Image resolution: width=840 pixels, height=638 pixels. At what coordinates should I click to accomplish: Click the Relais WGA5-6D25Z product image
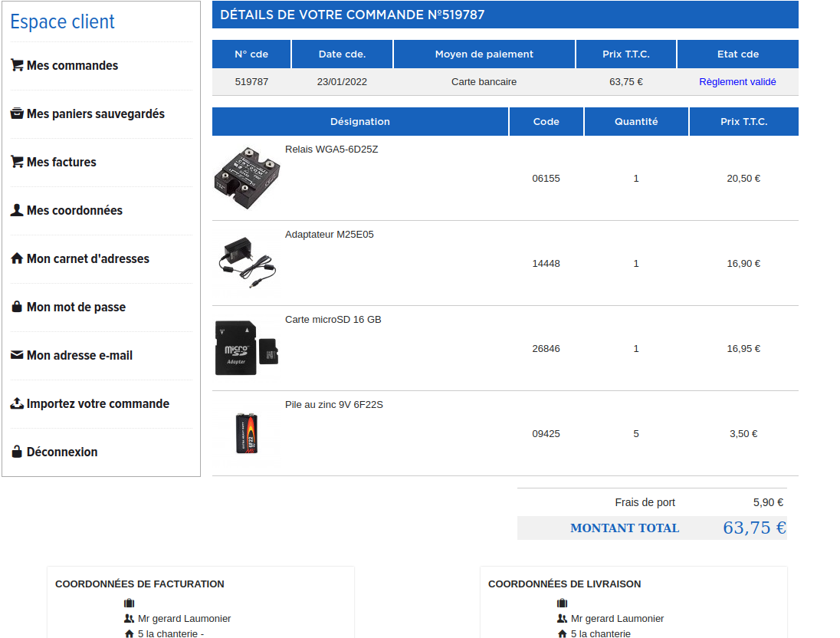coord(245,178)
